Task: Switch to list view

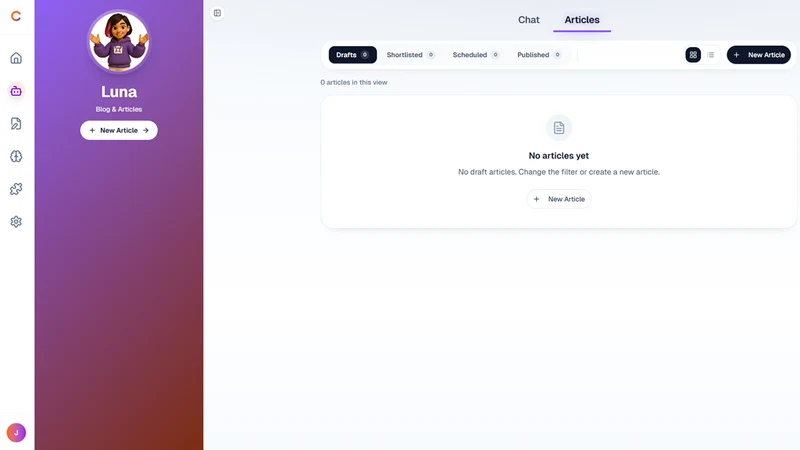Action: click(x=711, y=55)
